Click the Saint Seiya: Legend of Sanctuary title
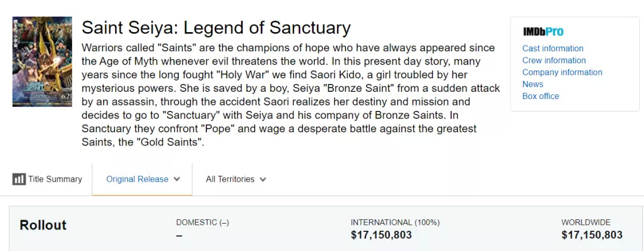Screen dimensions: 644x251 click(x=216, y=27)
